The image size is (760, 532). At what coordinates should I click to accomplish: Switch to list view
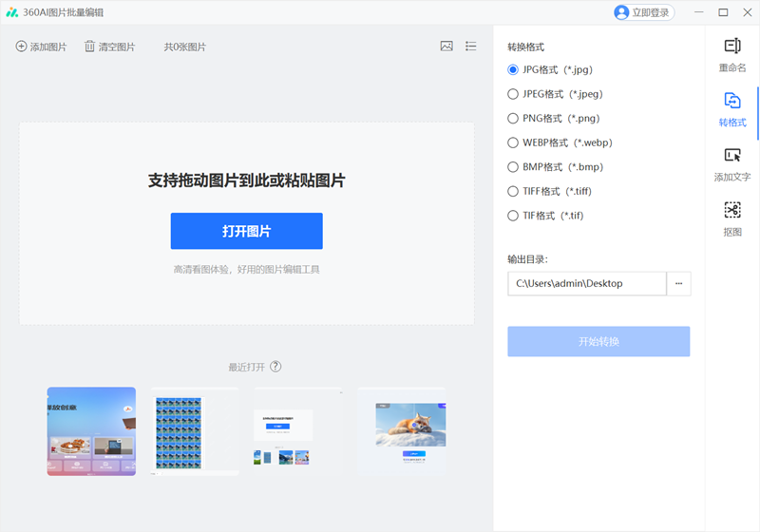pyautogui.click(x=470, y=46)
